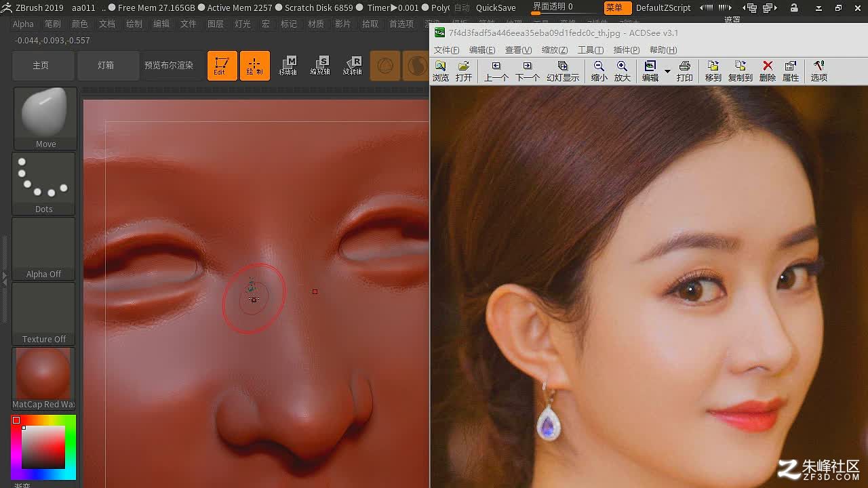Open the ACDSee Plugins (插件(P)) menu
Image resolution: width=868 pixels, height=488 pixels.
pos(627,50)
